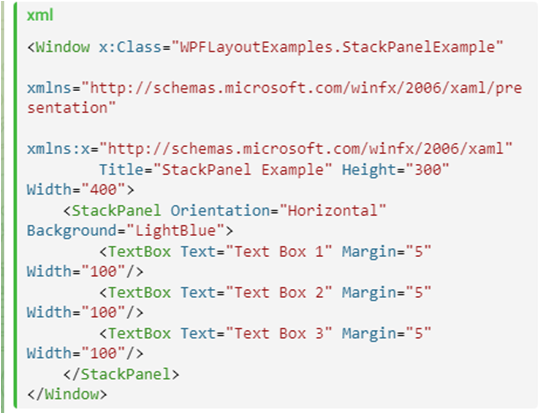Click the closing StackPanel tag

[x=121, y=374]
